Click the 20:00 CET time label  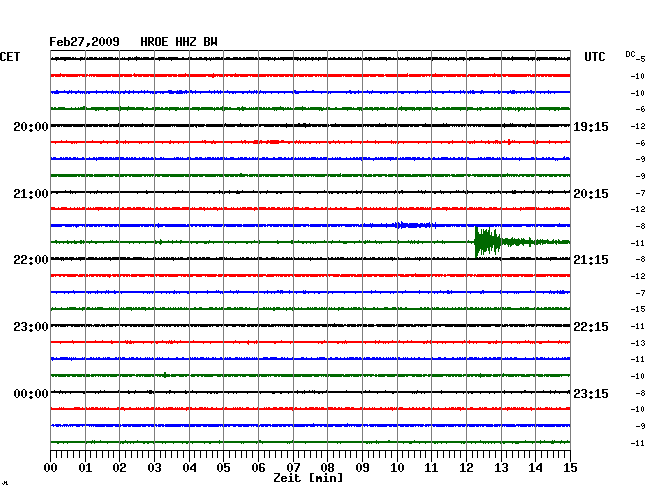31,126
